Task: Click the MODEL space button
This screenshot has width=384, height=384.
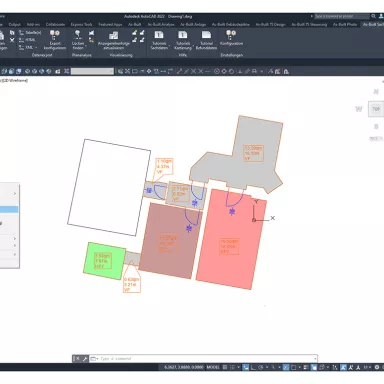Action: point(213,367)
